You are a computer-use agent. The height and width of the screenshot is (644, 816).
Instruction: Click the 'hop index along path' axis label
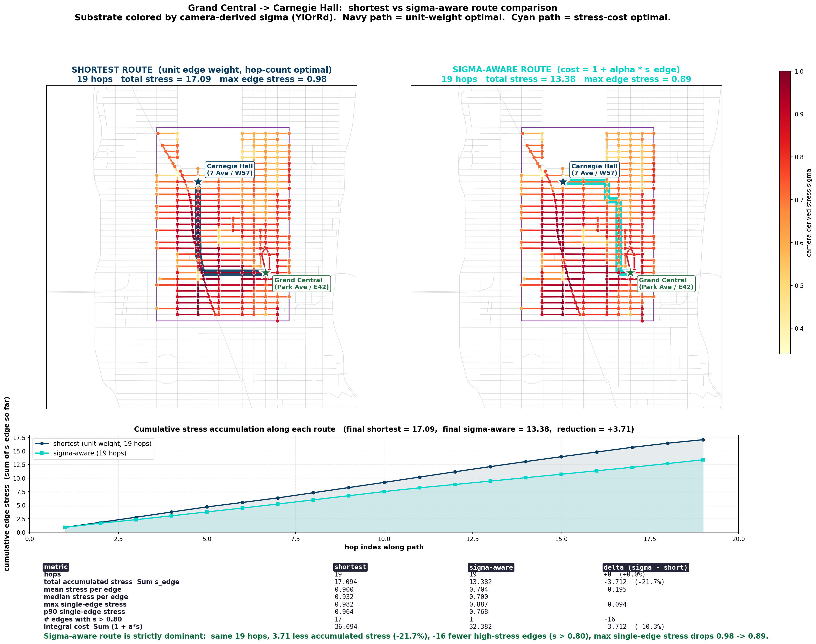tap(384, 547)
